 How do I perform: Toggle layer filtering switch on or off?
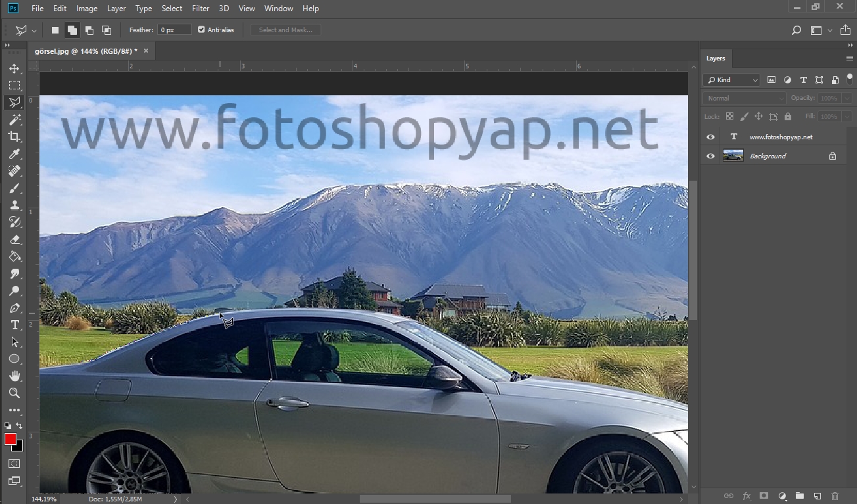point(849,79)
